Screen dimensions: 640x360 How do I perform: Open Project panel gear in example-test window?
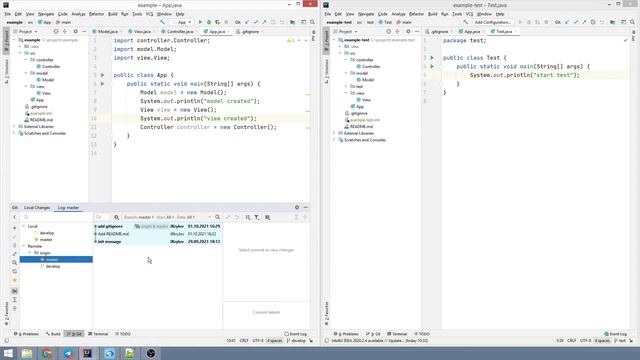click(x=408, y=31)
